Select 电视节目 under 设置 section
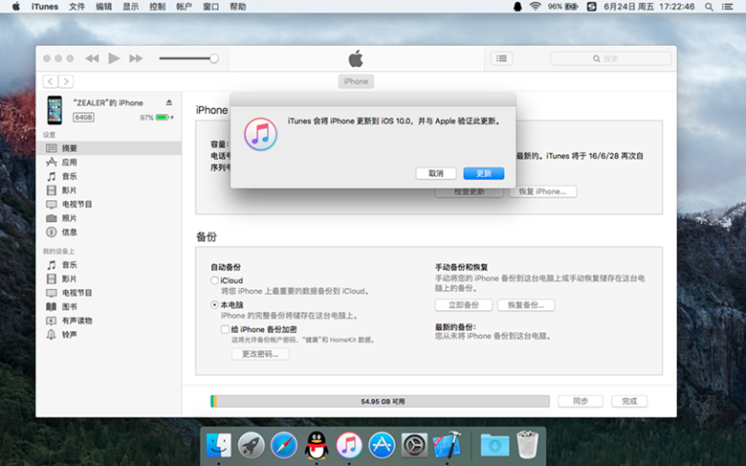This screenshot has height=466, width=746. [x=109, y=204]
